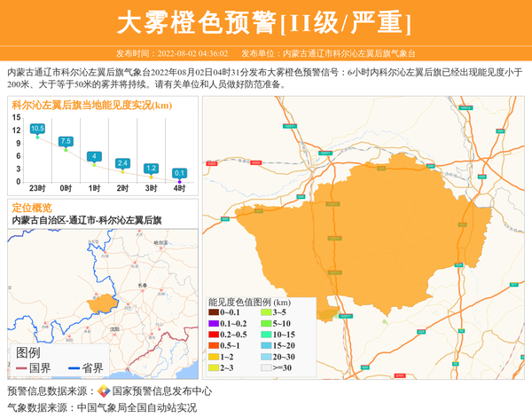Click the 2.4 data label at 2时
The height and width of the screenshot is (418, 532).
click(x=122, y=163)
